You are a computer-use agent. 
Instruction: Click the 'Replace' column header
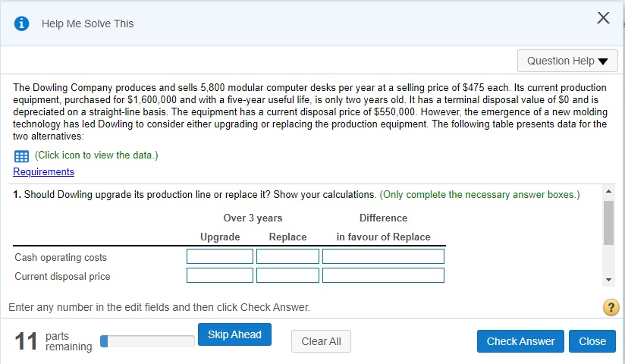click(x=287, y=237)
